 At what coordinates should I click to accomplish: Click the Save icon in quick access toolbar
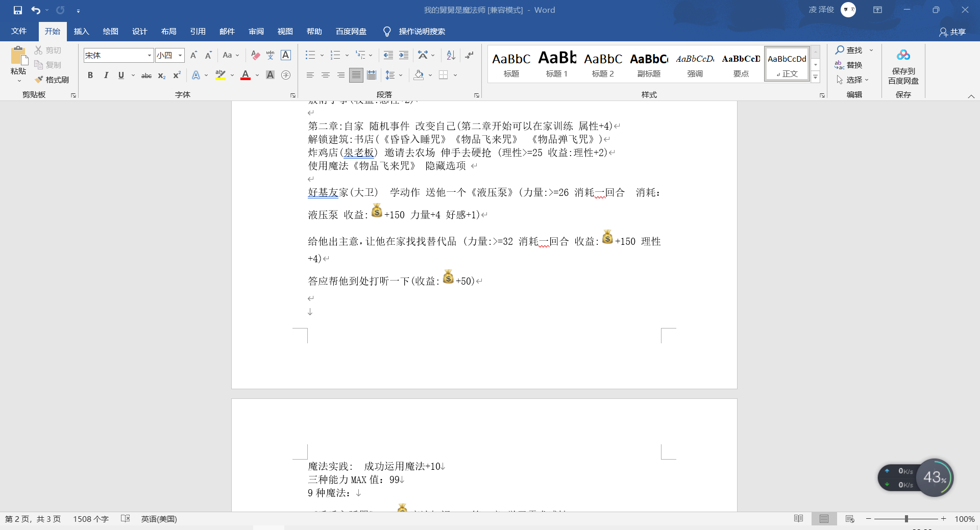18,10
